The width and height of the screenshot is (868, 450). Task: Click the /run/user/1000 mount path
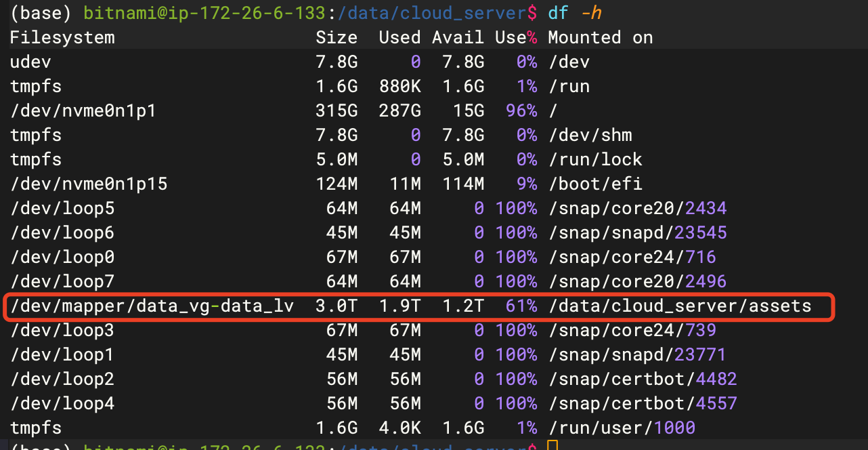(x=621, y=428)
